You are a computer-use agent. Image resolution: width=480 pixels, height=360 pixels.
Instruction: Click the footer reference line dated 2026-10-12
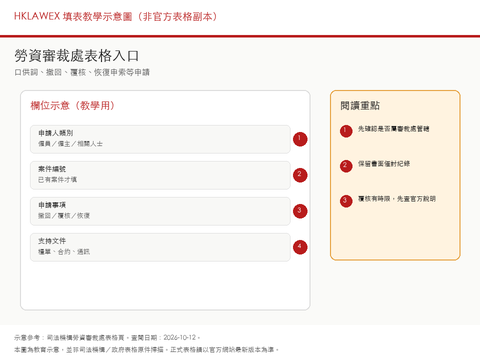(x=107, y=338)
